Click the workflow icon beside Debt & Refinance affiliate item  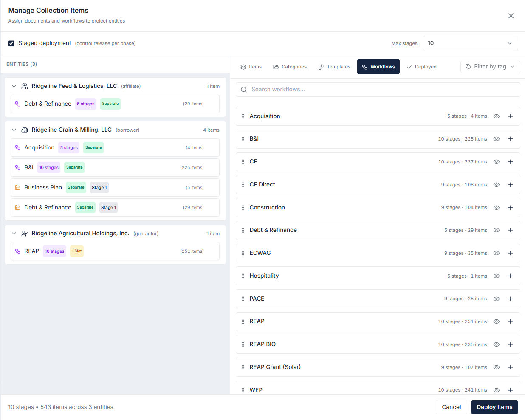pyautogui.click(x=17, y=104)
